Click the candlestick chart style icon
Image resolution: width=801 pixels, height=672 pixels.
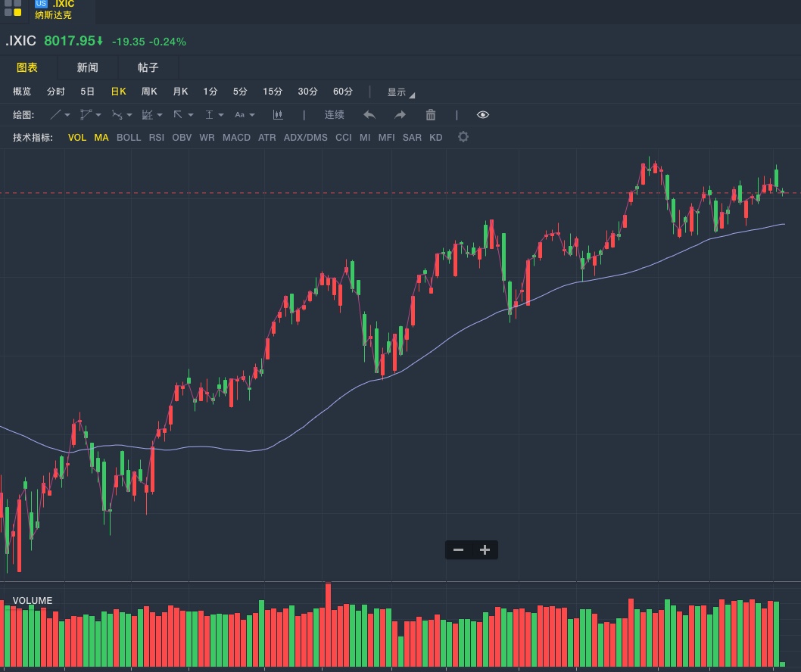(278, 115)
